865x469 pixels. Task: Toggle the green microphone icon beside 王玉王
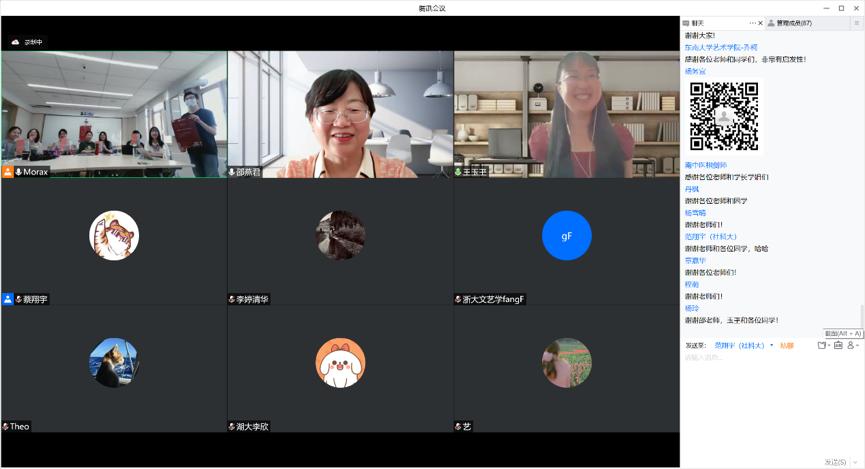click(458, 172)
